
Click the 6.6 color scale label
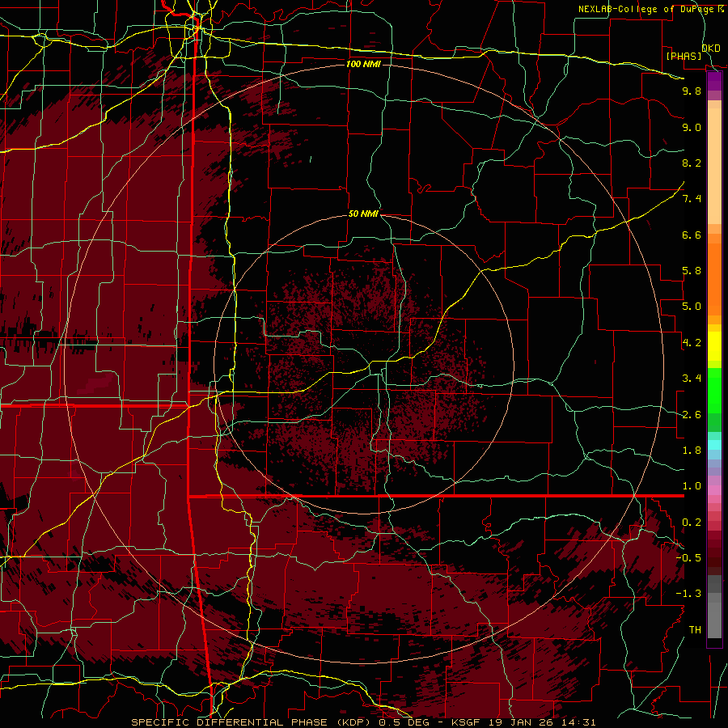692,235
